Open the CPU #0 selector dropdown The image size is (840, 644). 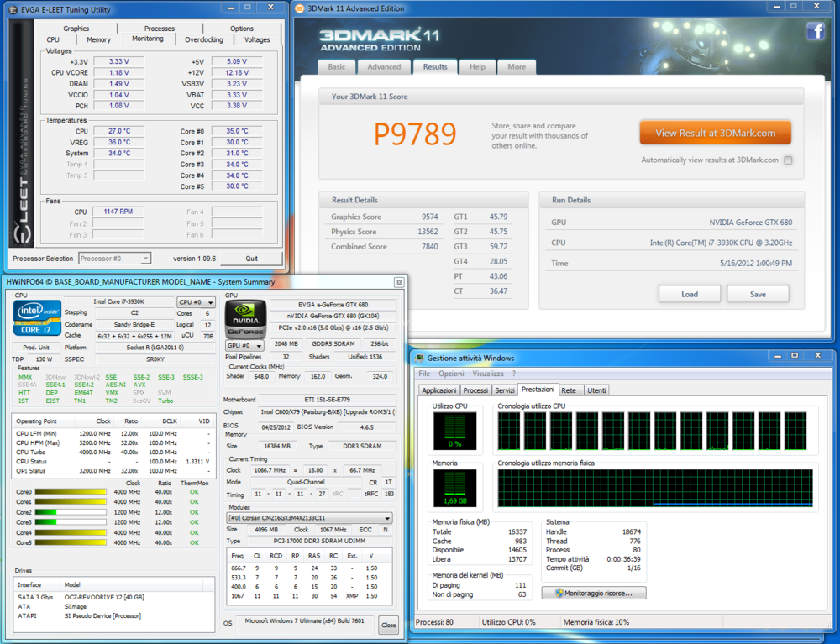[196, 302]
